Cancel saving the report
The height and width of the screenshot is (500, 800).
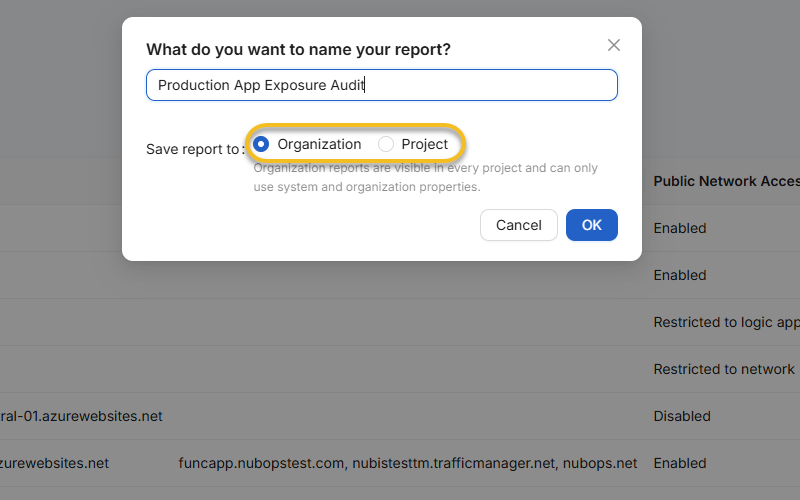tap(518, 225)
